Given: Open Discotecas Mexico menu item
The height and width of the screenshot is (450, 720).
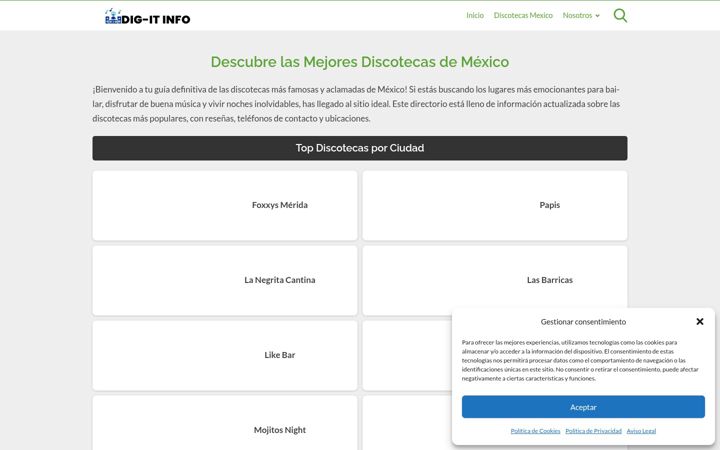Looking at the screenshot, I should click(523, 16).
